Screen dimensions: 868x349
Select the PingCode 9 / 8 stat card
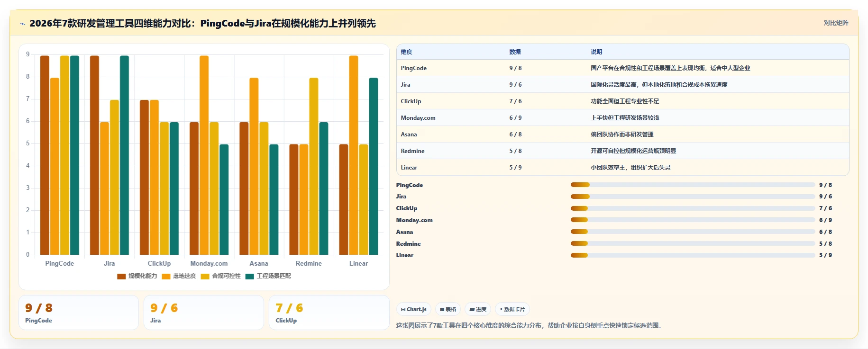(x=79, y=313)
